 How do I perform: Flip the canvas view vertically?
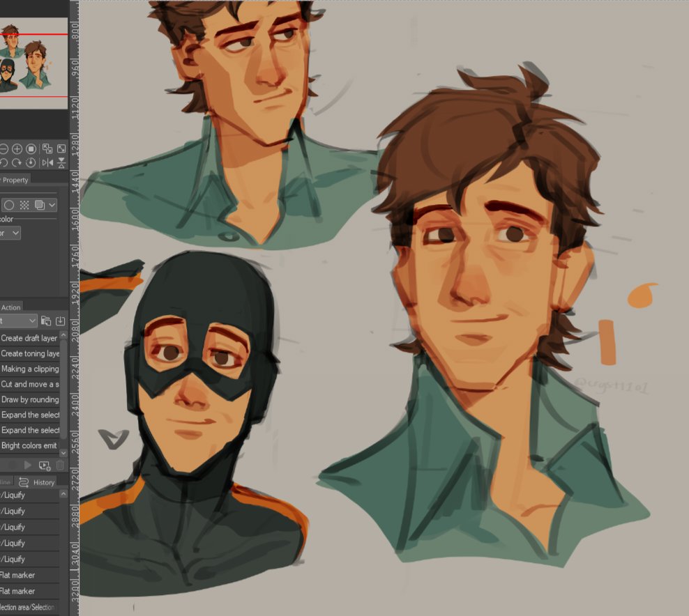pyautogui.click(x=61, y=163)
